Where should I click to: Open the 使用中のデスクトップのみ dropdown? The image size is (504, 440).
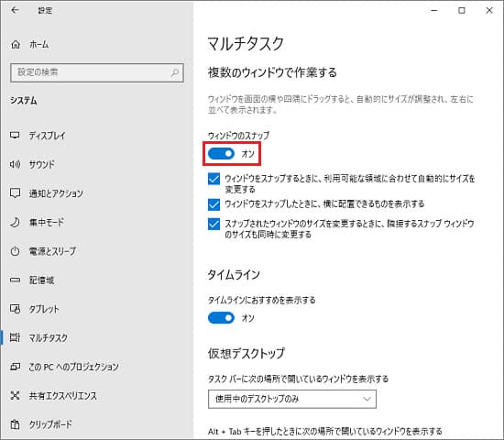click(291, 399)
